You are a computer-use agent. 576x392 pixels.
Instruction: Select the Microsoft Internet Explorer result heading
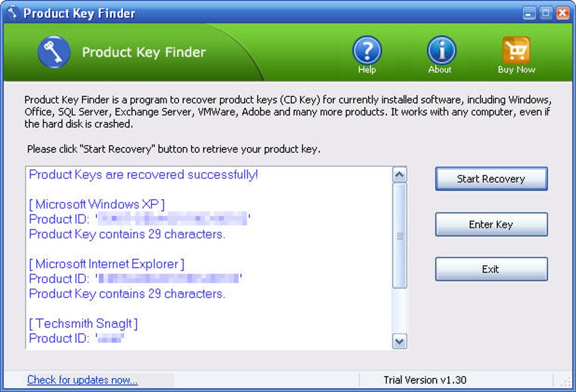[x=107, y=264]
